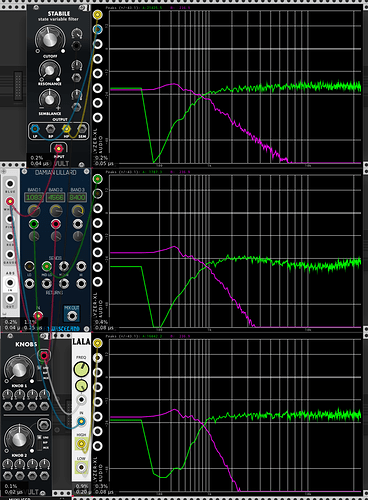Adjust the large KNOB 2 dial
Viewport: 368px width, 500px height.
(x=19, y=439)
